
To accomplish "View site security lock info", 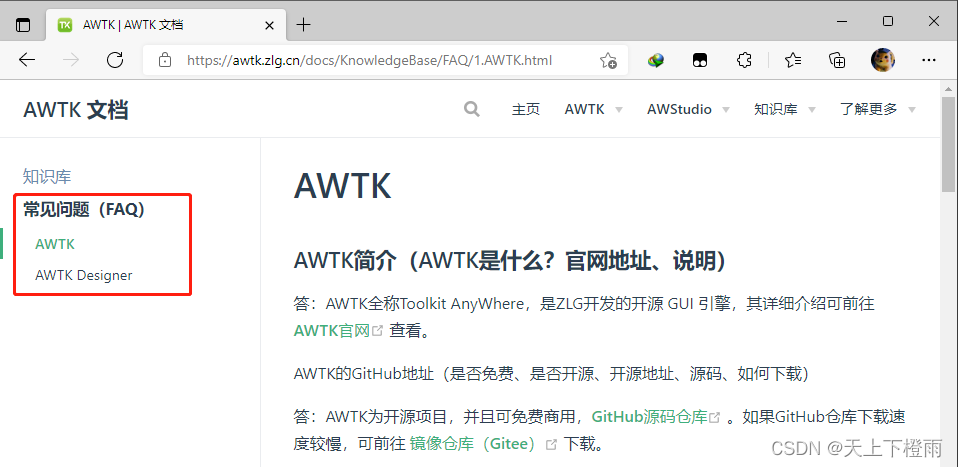I will 164,60.
